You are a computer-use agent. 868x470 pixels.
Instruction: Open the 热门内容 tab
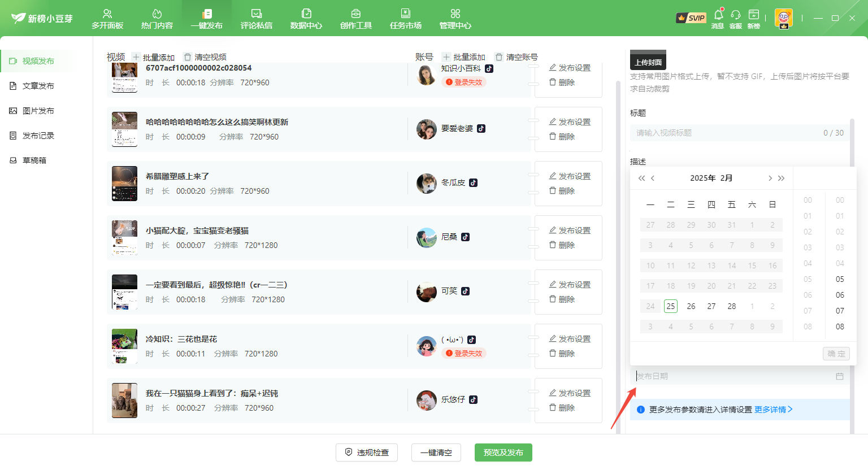[x=157, y=19]
